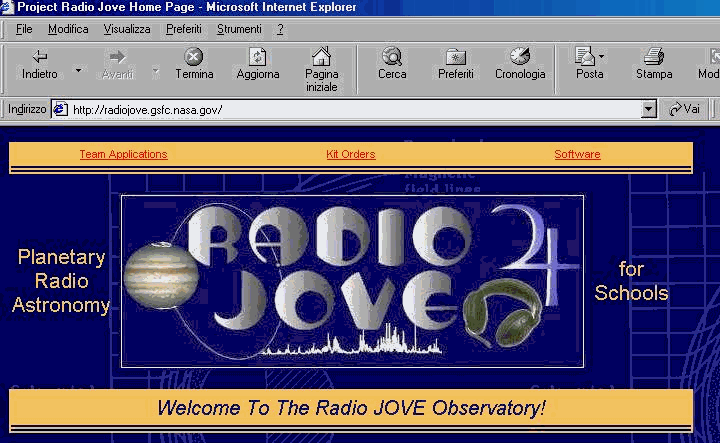Image resolution: width=720 pixels, height=443 pixels.
Task: Click the Avanti forward arrow icon
Action: (117, 57)
